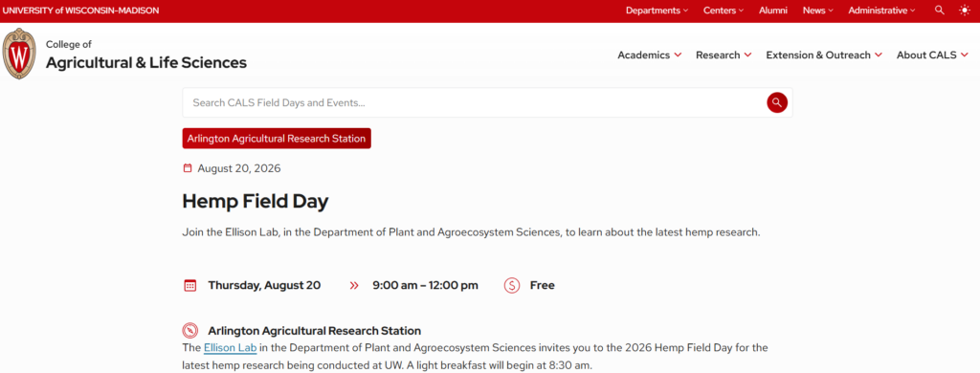The height and width of the screenshot is (373, 980).
Task: Click the red search submit button
Action: click(x=777, y=102)
